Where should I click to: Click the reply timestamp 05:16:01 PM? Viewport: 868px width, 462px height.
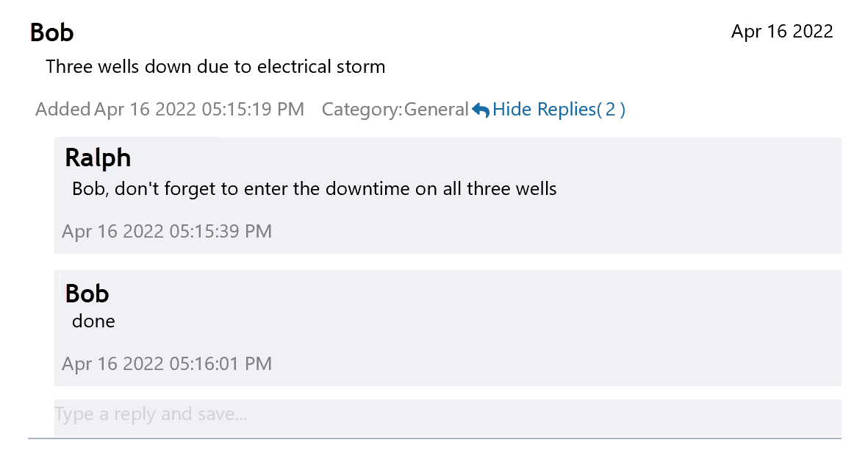pyautogui.click(x=167, y=364)
